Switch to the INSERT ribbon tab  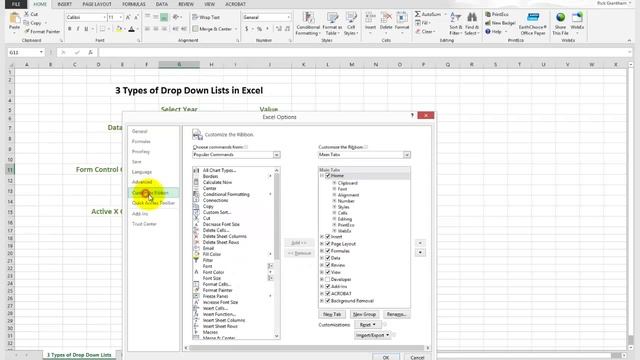(64, 4)
